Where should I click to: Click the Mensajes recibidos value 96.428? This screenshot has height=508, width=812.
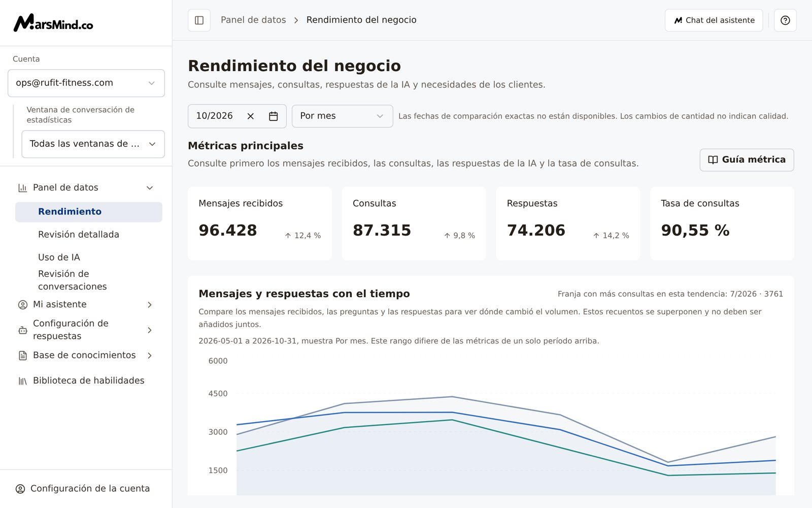(x=228, y=231)
